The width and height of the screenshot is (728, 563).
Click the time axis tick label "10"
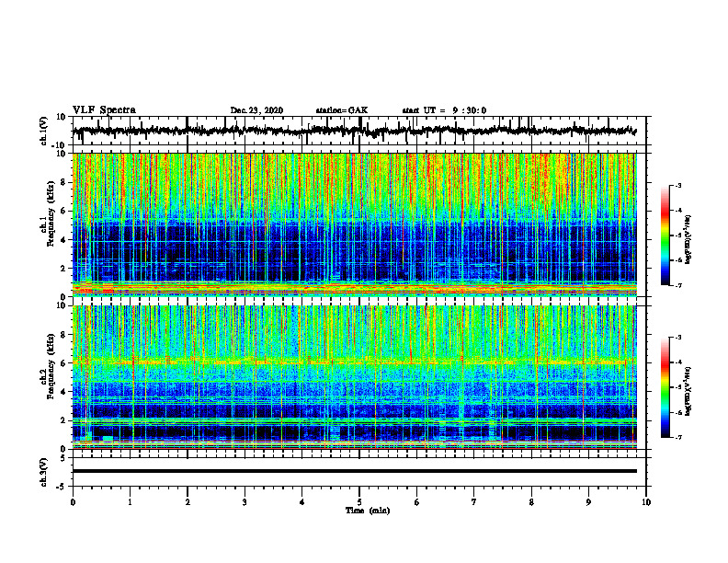pyautogui.click(x=646, y=502)
